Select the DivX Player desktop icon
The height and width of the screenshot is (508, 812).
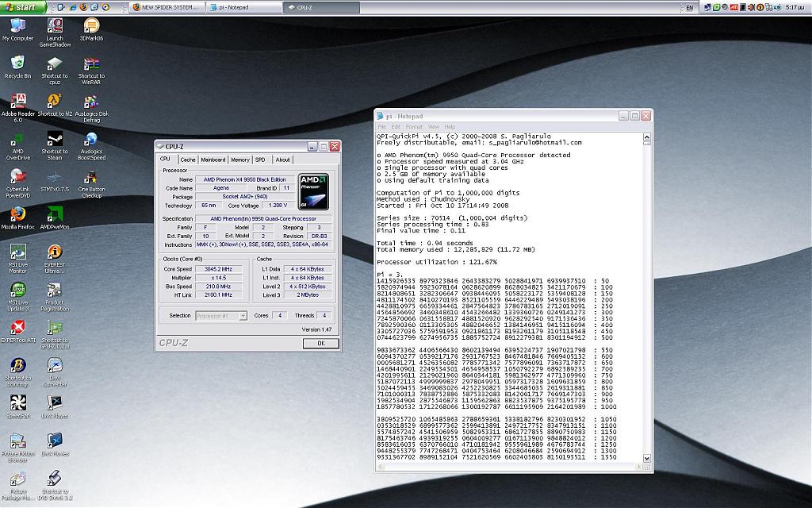point(55,407)
